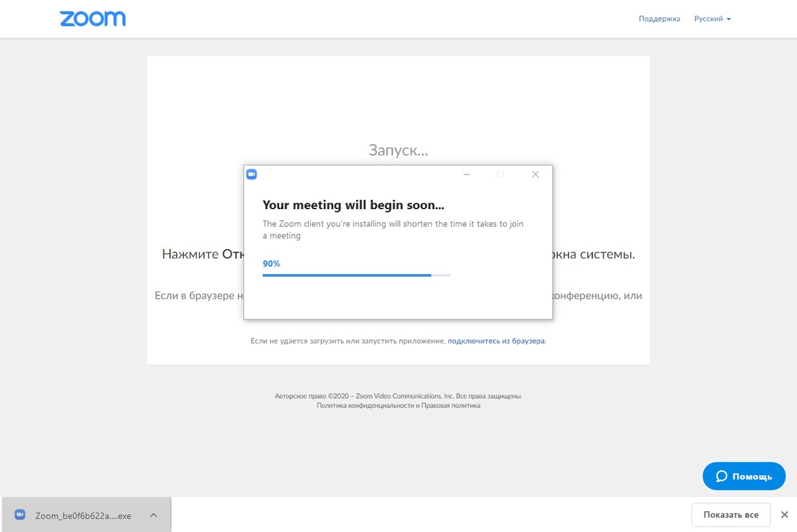The width and height of the screenshot is (797, 532).
Task: Close the Zoom installer dialog
Action: (x=535, y=174)
